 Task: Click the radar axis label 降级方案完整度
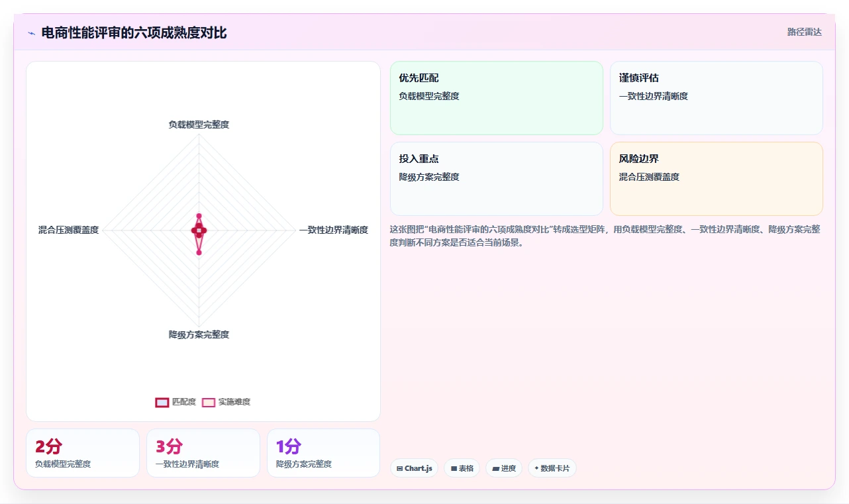coord(199,334)
